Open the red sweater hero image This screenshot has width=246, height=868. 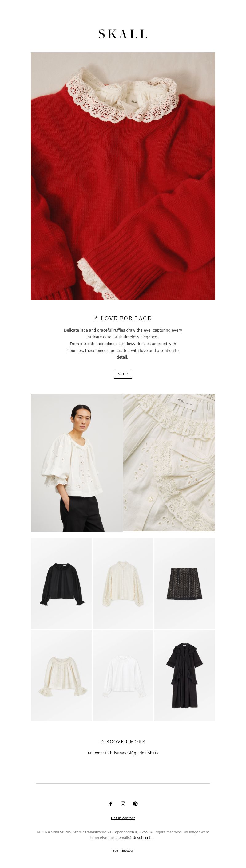click(123, 176)
